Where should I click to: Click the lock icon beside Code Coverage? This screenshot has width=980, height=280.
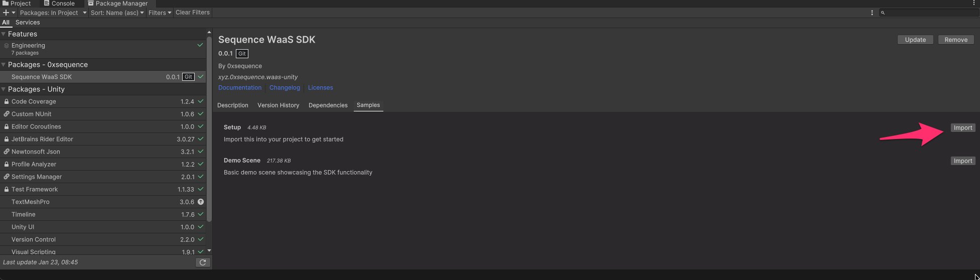click(x=7, y=101)
